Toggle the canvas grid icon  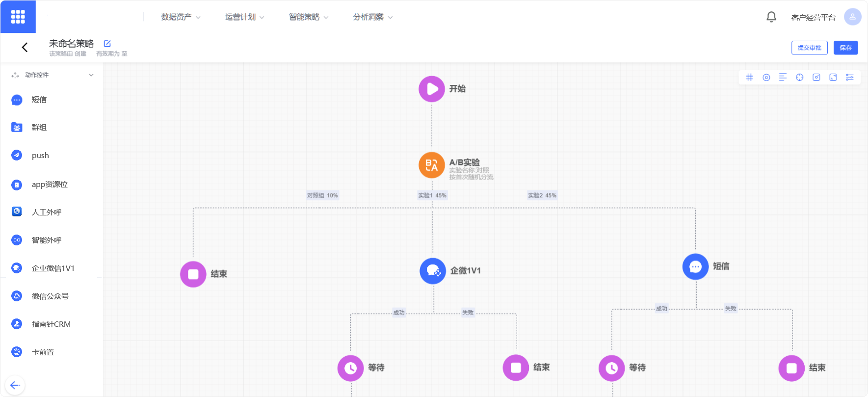(749, 77)
